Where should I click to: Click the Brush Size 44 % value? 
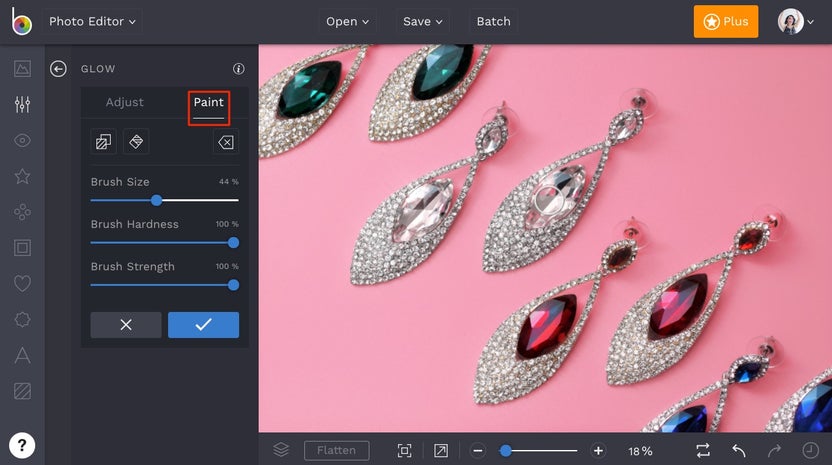229,182
